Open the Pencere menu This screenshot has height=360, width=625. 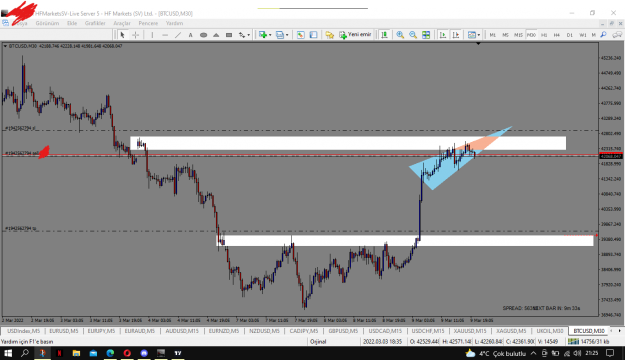148,24
